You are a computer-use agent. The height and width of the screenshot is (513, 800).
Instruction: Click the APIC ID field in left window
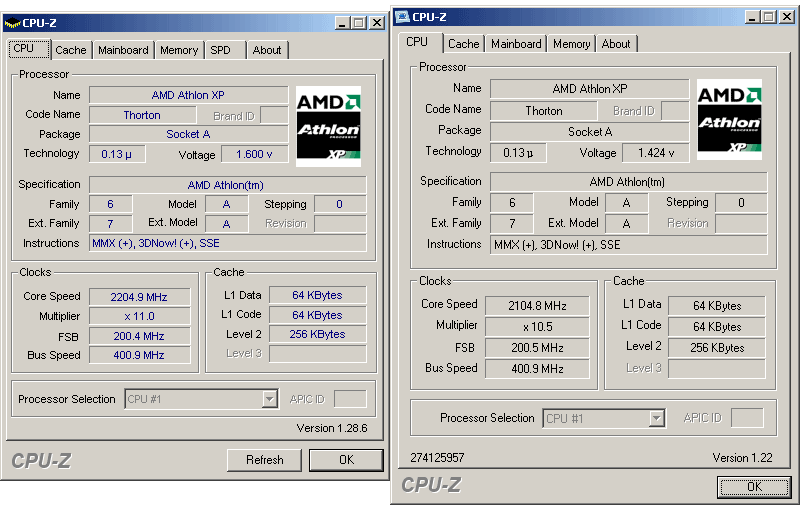pos(350,399)
